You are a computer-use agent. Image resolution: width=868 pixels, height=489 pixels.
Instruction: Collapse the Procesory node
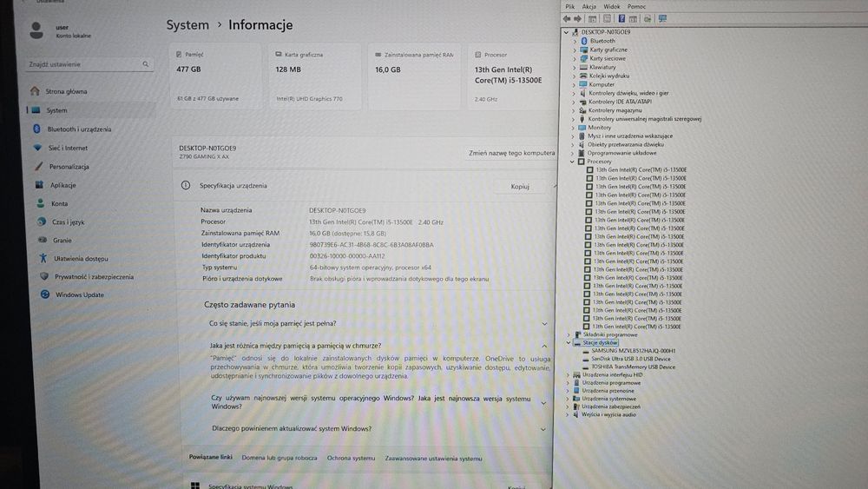point(572,162)
